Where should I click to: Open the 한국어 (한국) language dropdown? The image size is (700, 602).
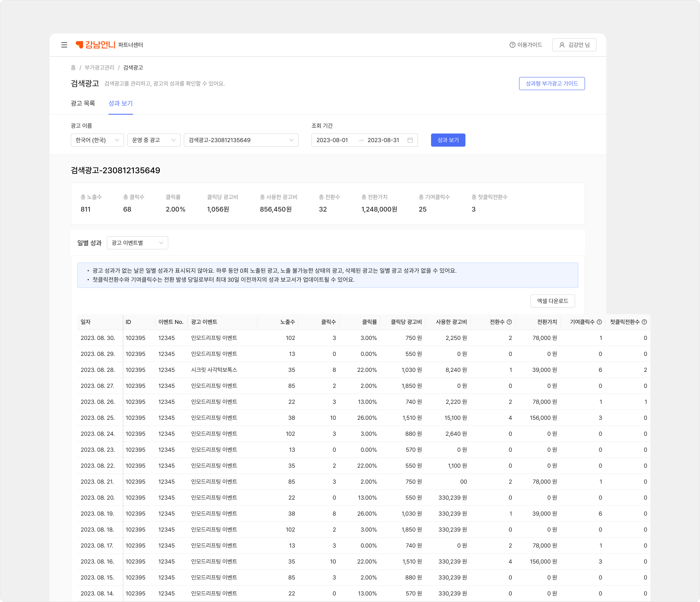(x=97, y=140)
